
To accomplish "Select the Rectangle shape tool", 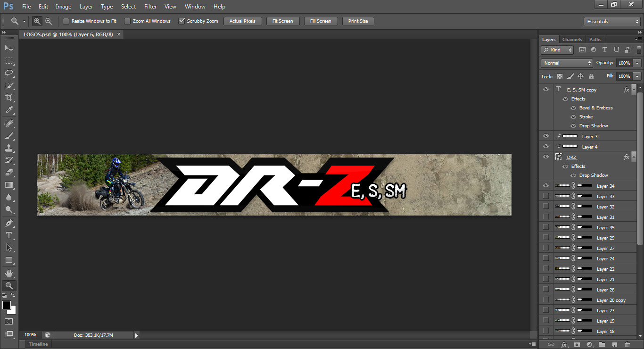I will click(x=9, y=260).
